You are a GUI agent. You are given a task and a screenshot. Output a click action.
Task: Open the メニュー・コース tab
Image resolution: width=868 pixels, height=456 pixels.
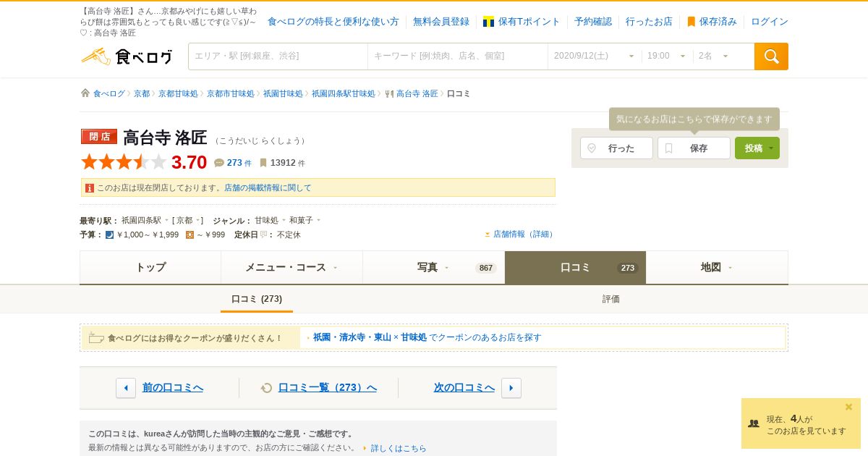(x=292, y=267)
